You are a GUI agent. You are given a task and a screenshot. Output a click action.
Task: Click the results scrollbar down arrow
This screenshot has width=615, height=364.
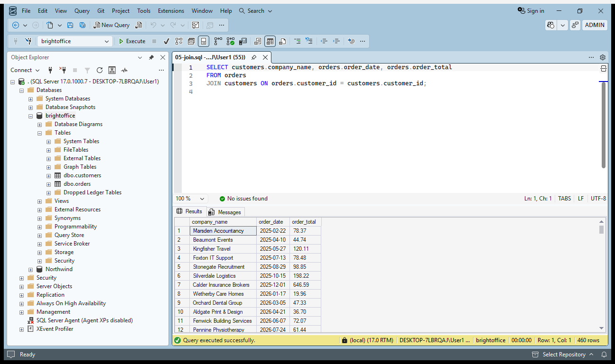pos(602,328)
